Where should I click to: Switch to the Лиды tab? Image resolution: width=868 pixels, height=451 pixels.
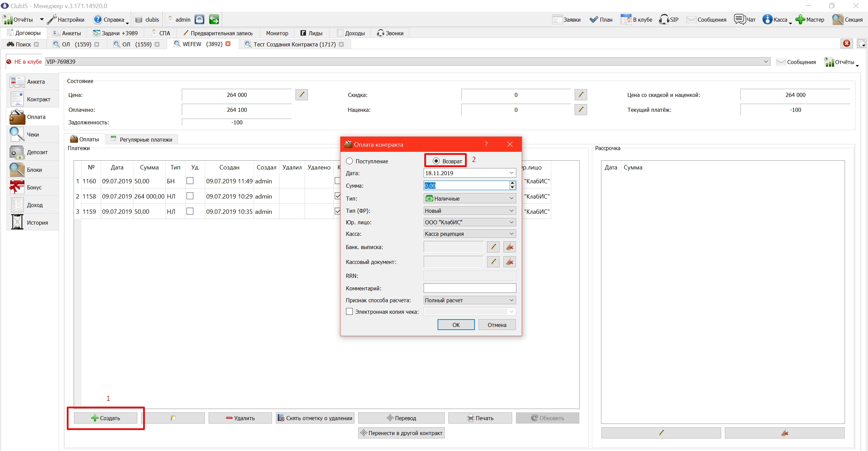click(x=311, y=33)
